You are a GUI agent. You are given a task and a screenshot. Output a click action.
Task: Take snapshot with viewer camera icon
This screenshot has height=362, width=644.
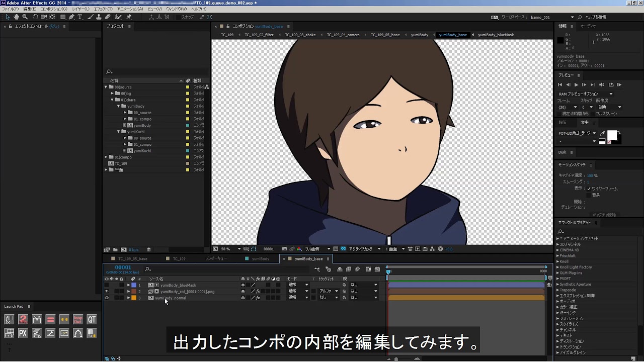(284, 249)
